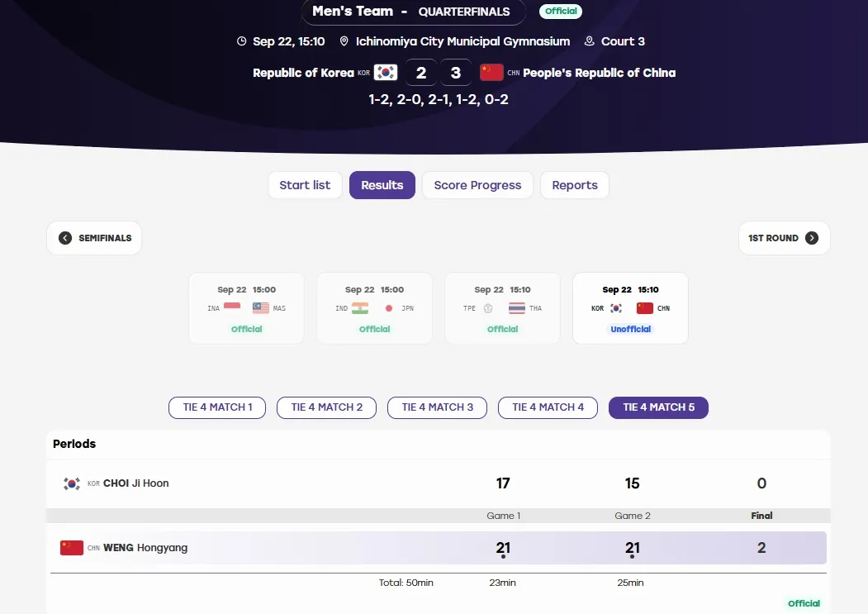
Task: Select TIE 4 MATCH 5
Action: pos(659,407)
